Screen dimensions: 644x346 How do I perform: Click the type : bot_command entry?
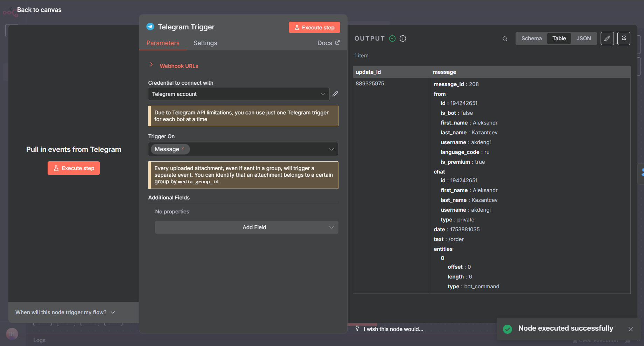click(474, 286)
